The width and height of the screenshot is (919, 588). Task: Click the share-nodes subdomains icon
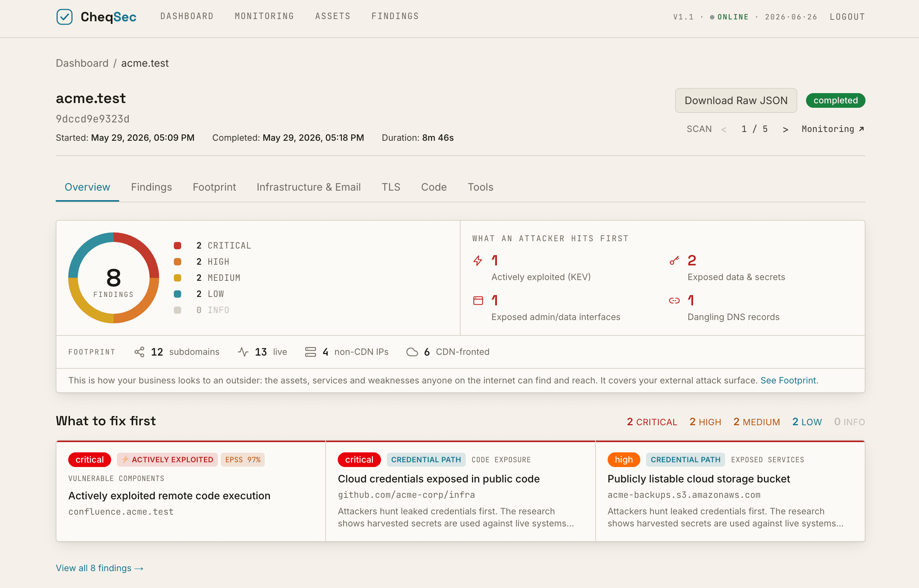click(x=139, y=352)
